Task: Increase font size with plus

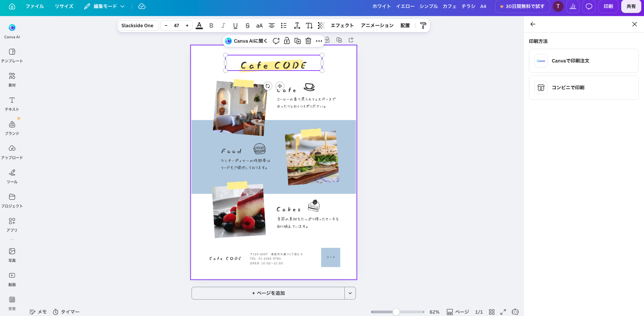Action: click(x=187, y=26)
